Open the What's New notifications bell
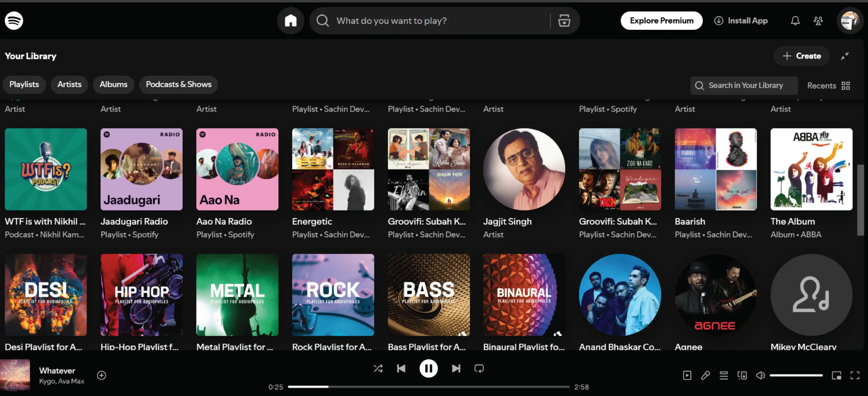Viewport: 868px width, 396px height. [x=795, y=21]
